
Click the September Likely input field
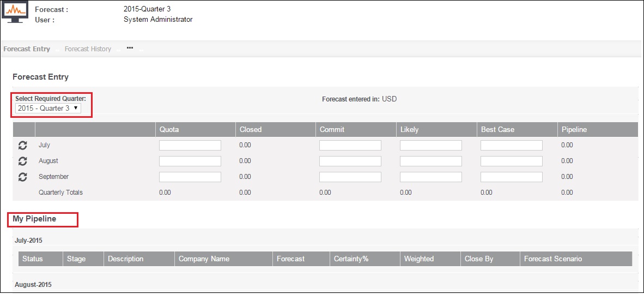click(431, 177)
